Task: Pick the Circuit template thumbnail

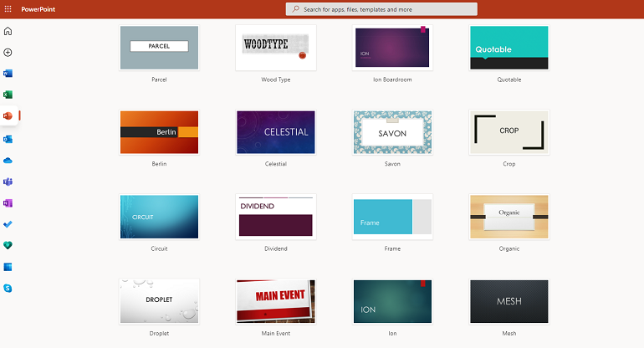Action: click(x=160, y=217)
